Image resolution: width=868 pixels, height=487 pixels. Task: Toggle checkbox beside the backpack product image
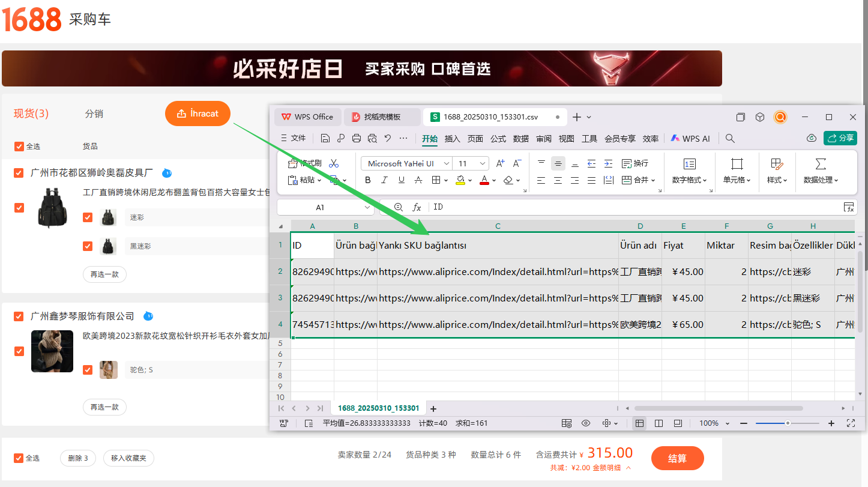coord(19,208)
